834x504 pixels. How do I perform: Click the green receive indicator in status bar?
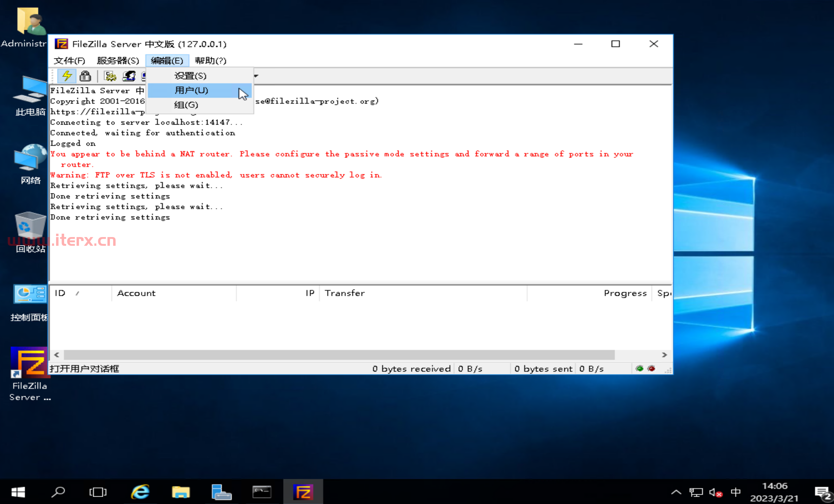pos(639,369)
